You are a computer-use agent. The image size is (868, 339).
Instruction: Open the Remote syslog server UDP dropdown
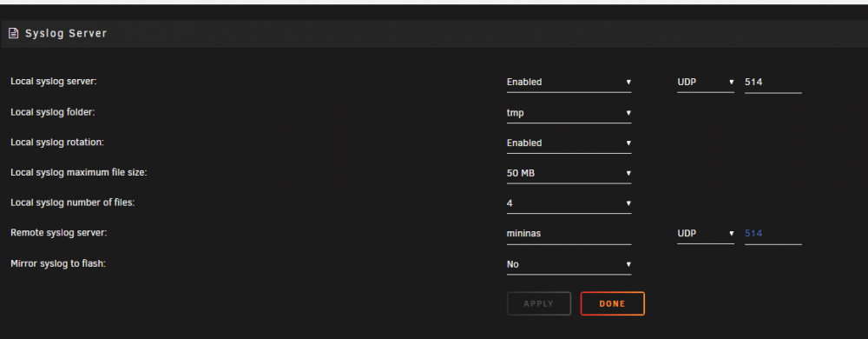706,234
